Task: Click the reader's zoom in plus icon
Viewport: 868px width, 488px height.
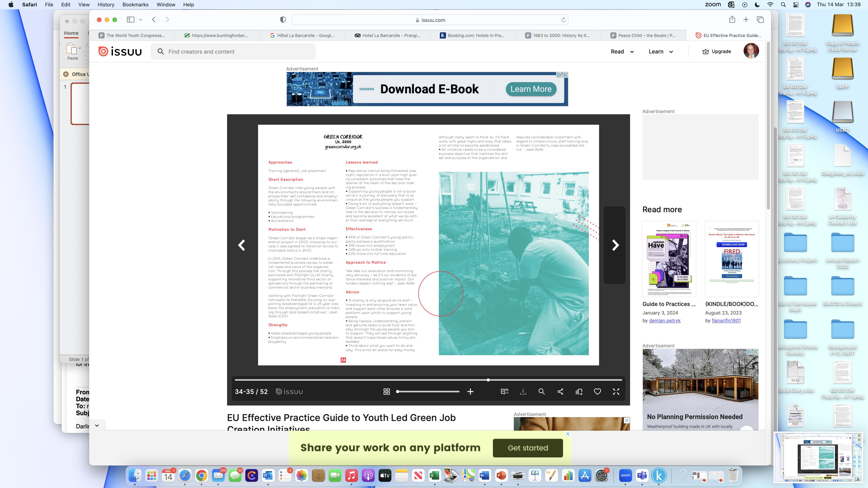Action: 470,391
